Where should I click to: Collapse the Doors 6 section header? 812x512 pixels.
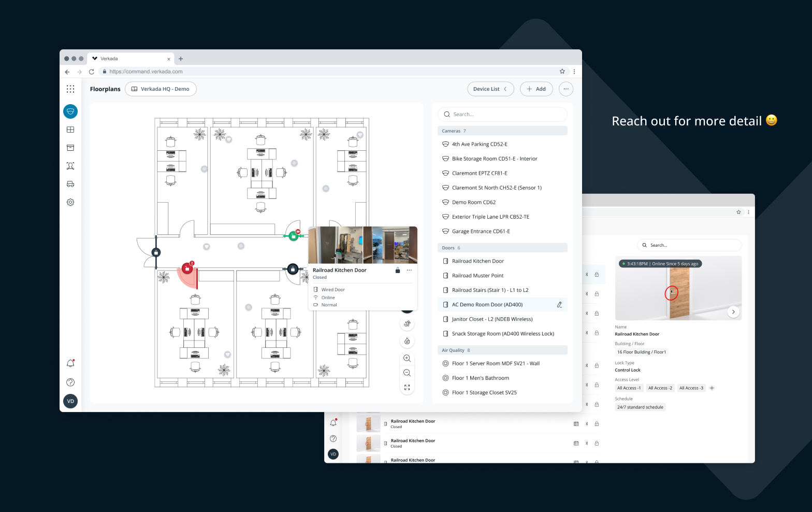pos(502,248)
